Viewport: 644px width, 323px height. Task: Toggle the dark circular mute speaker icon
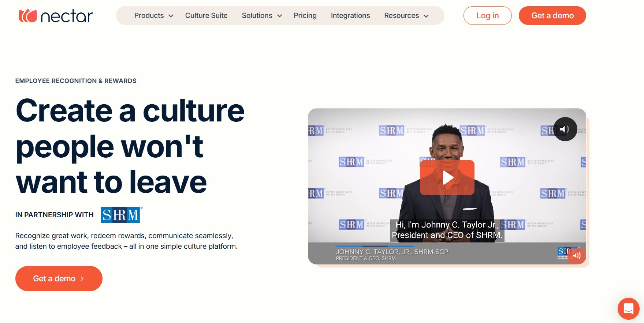point(565,129)
